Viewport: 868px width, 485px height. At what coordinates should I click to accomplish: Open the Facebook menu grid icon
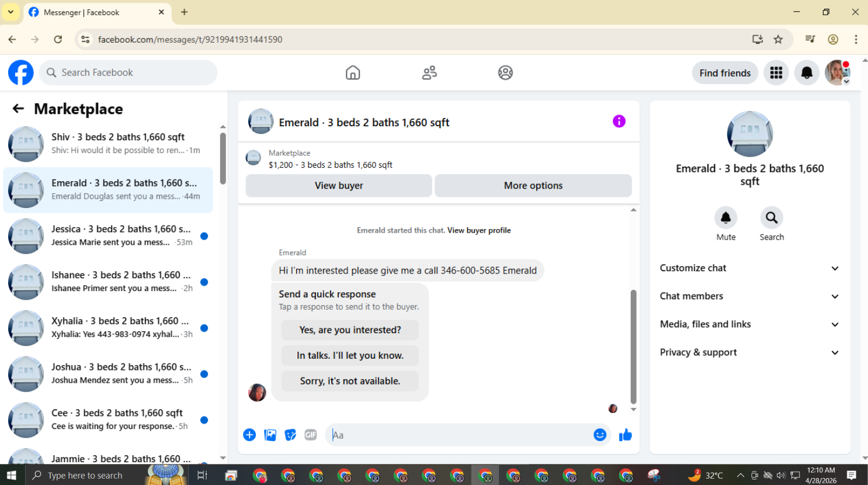(x=776, y=72)
